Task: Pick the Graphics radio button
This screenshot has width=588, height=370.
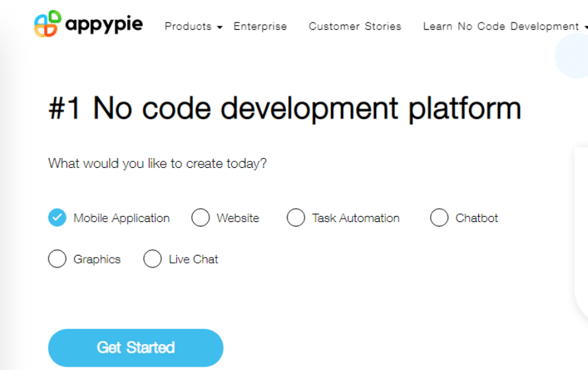Action: pos(57,258)
